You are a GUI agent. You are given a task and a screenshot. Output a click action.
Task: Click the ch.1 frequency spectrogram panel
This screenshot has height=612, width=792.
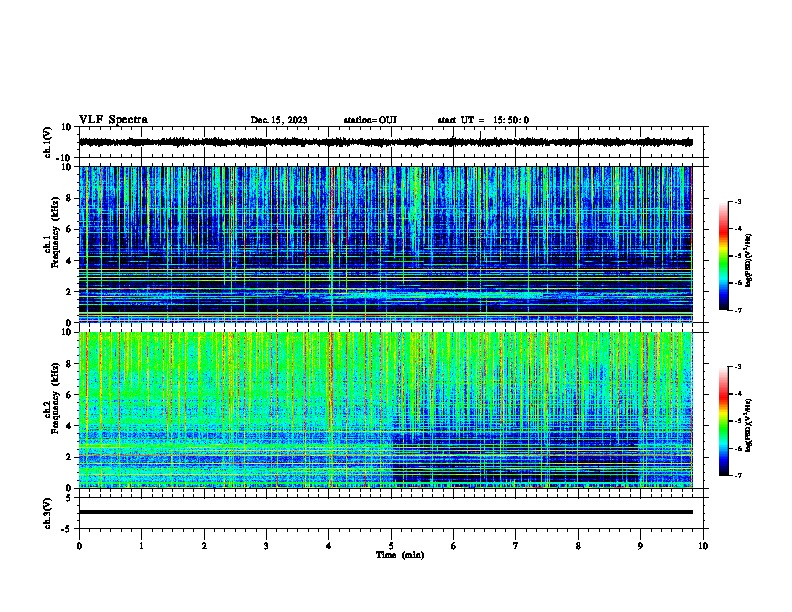pos(386,244)
